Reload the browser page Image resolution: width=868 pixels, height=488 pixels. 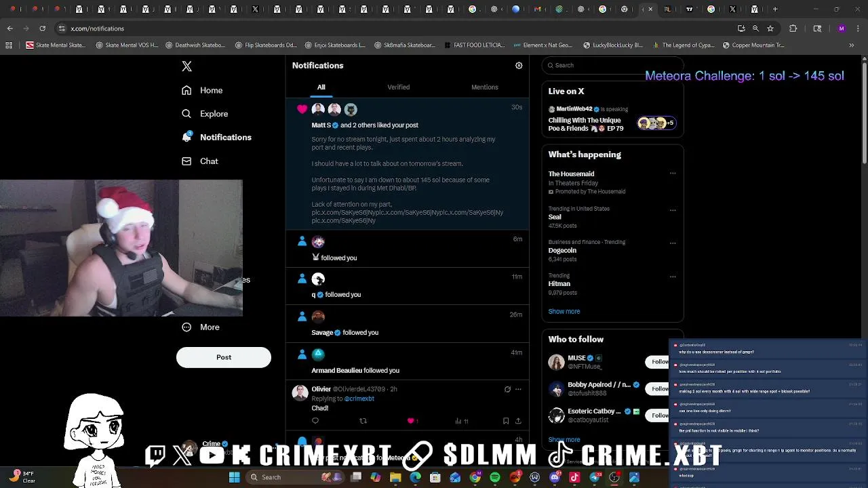click(x=42, y=28)
